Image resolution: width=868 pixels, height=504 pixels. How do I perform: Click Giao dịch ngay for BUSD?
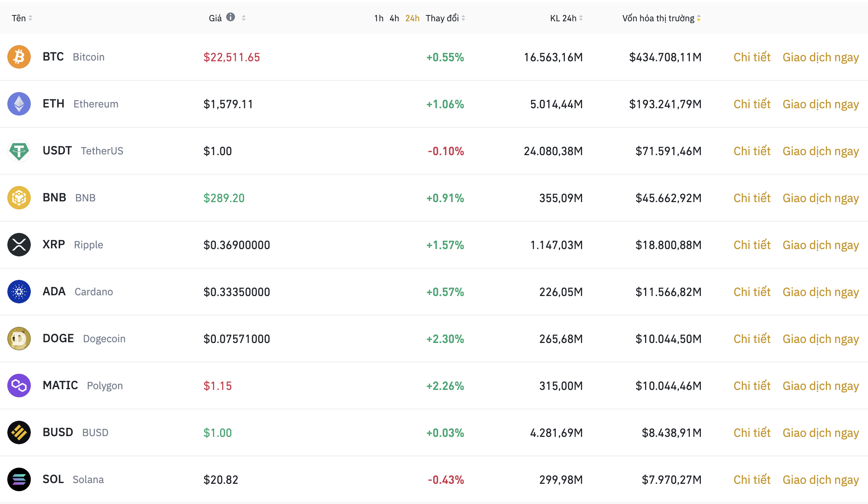tap(821, 434)
